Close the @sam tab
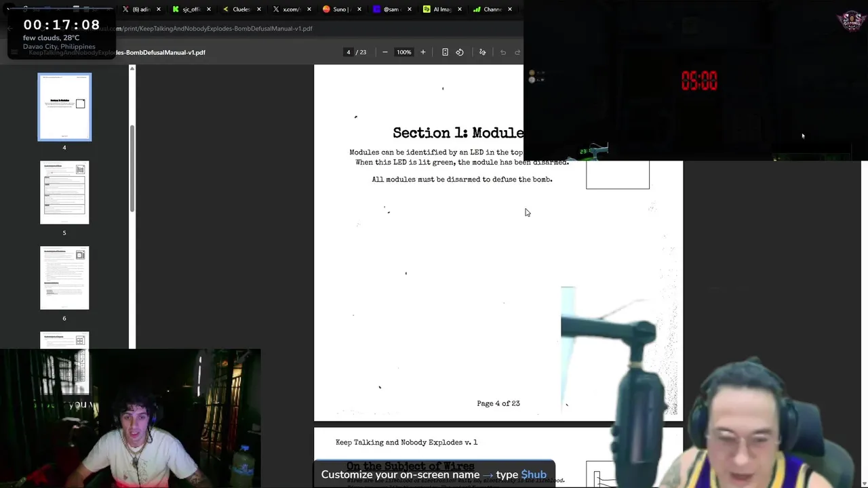This screenshot has height=488, width=868. [410, 9]
